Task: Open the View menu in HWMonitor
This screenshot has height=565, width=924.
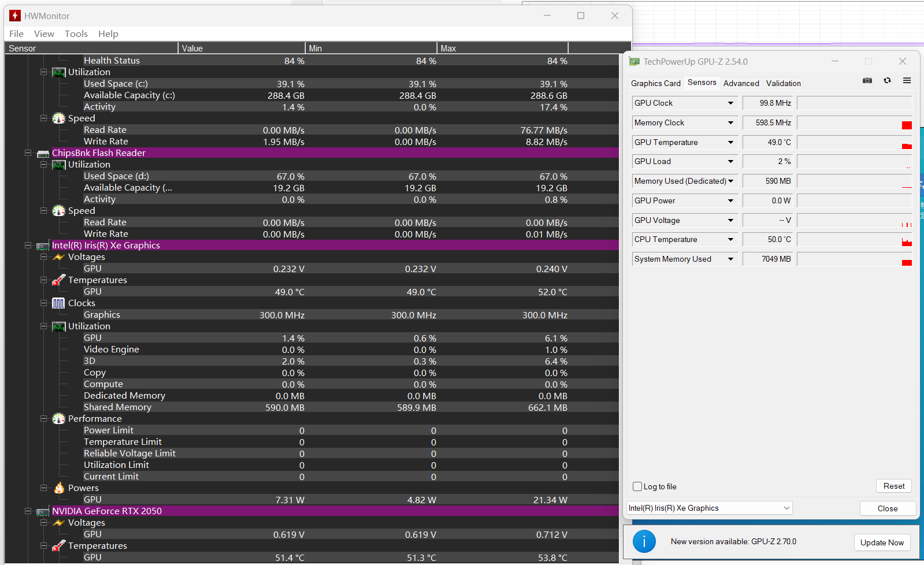Action: 44,34
